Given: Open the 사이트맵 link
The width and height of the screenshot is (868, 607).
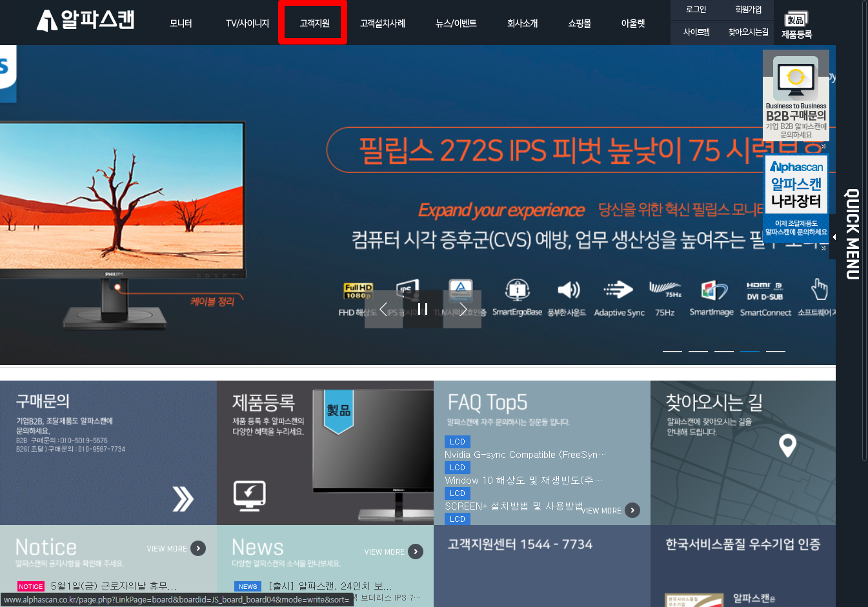Looking at the screenshot, I should [x=696, y=32].
